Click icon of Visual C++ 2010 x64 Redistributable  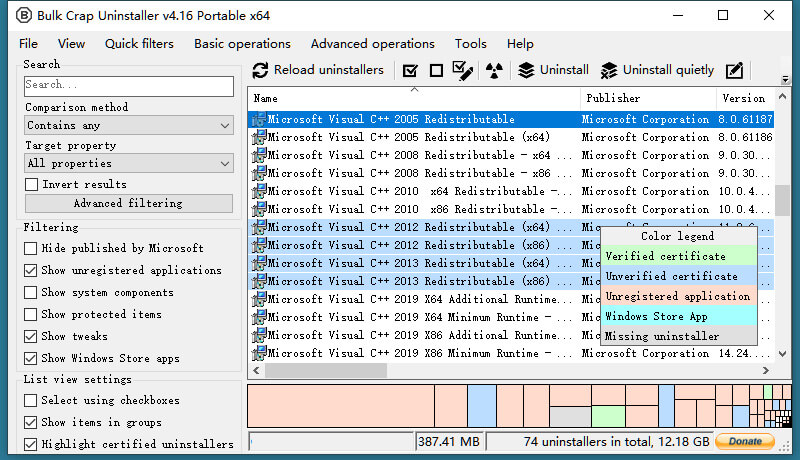[x=259, y=191]
